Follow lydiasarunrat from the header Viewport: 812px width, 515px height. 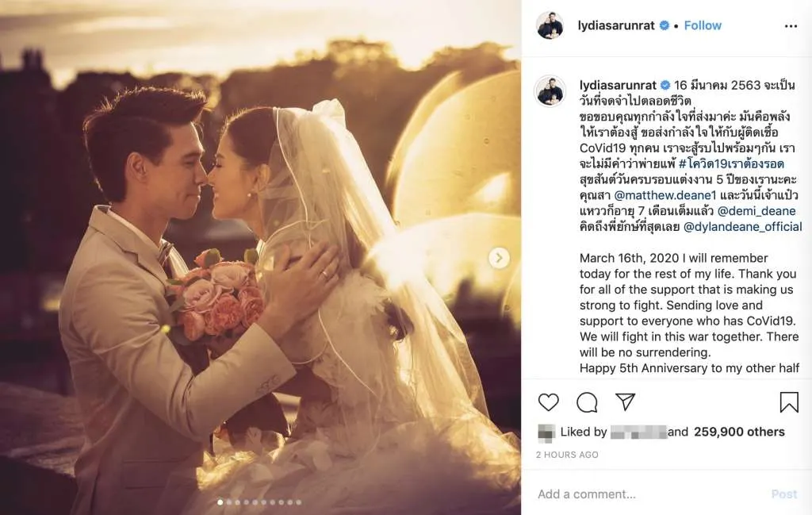[x=703, y=25]
